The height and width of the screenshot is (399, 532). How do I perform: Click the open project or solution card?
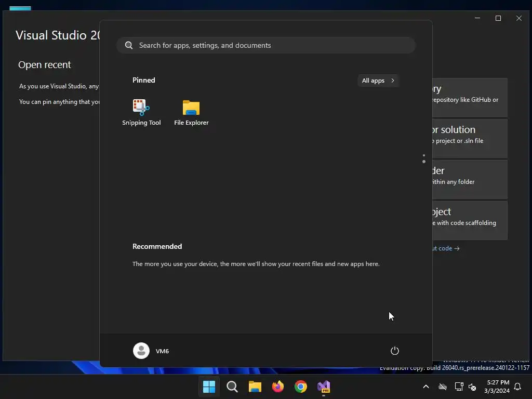pyautogui.click(x=470, y=138)
